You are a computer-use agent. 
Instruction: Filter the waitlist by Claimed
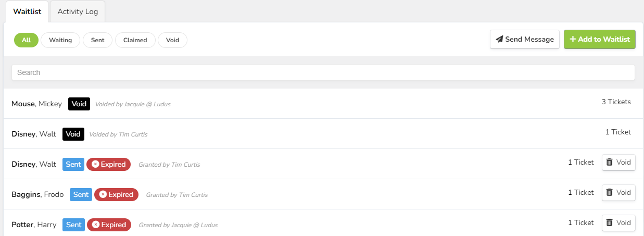[135, 40]
